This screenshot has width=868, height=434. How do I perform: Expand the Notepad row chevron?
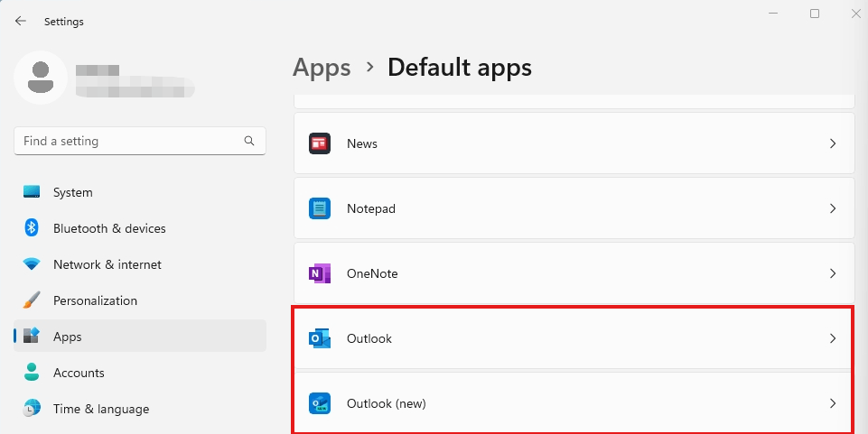[833, 208]
